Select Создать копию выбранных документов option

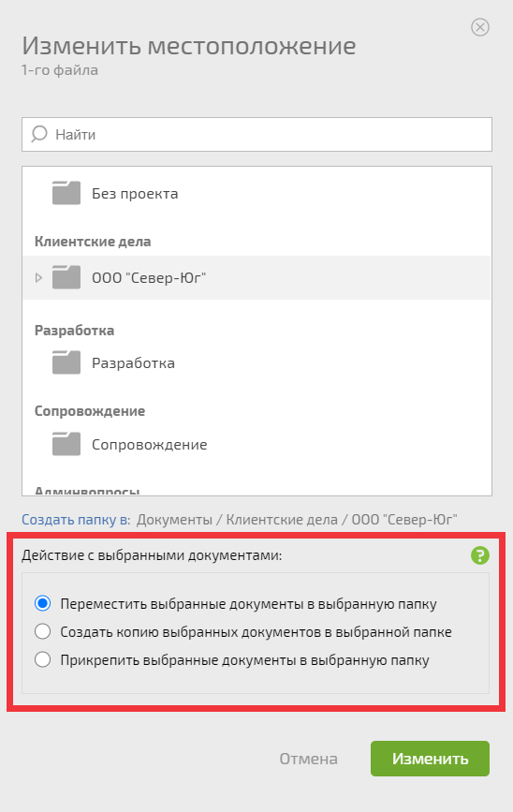(42, 632)
